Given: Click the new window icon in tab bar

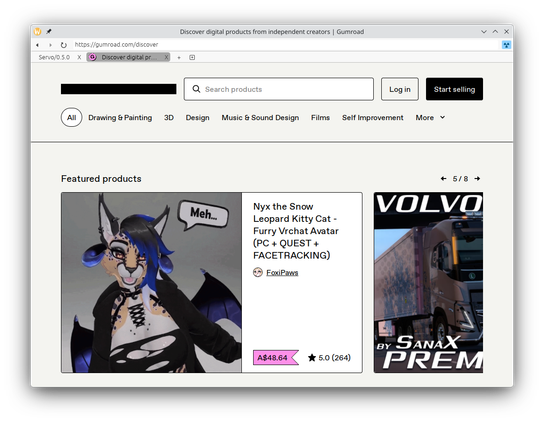Looking at the screenshot, I should (192, 57).
